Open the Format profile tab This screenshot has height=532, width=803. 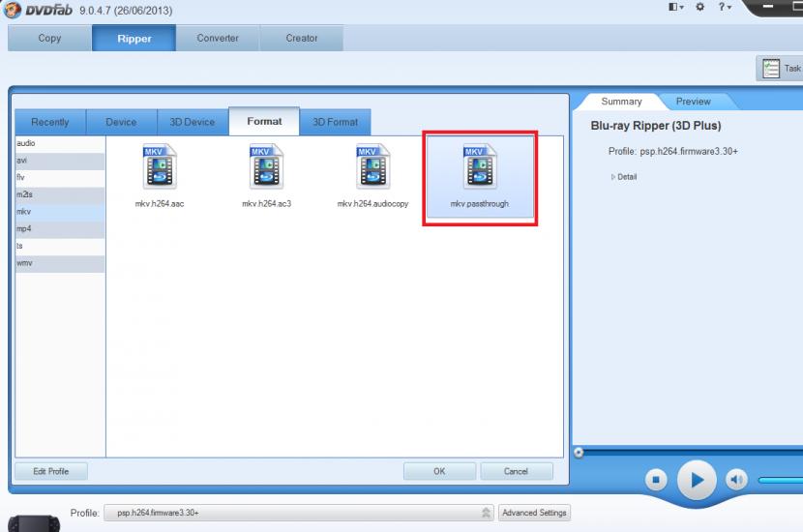click(264, 121)
